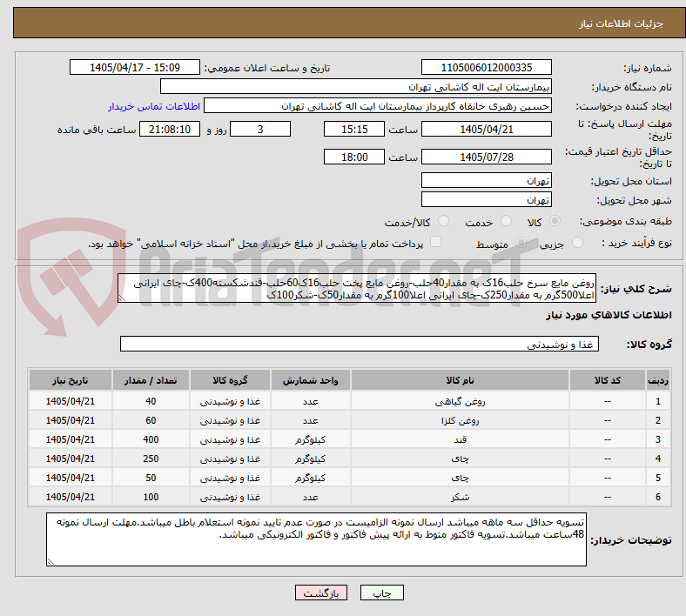Click the کد کالا column header
686x616 pixels.
608,380
